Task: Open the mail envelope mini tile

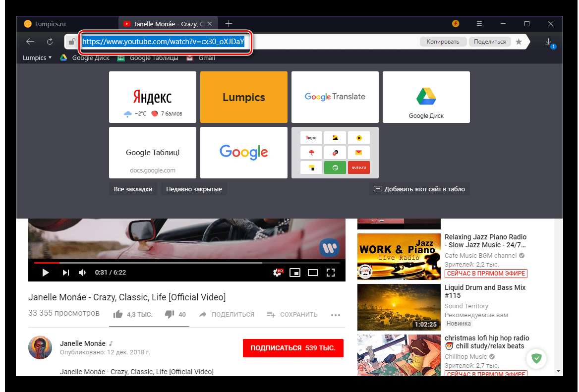Action: click(358, 153)
